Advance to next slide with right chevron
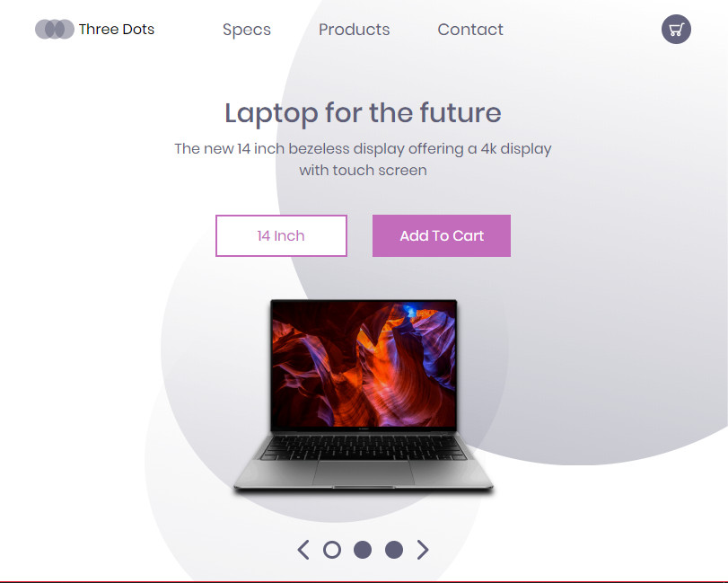 coord(423,550)
